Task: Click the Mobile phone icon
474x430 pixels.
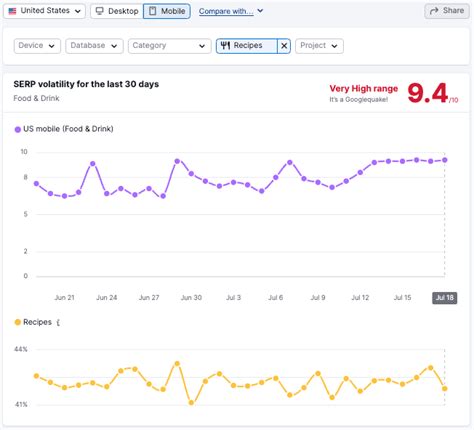Action: pyautogui.click(x=152, y=11)
